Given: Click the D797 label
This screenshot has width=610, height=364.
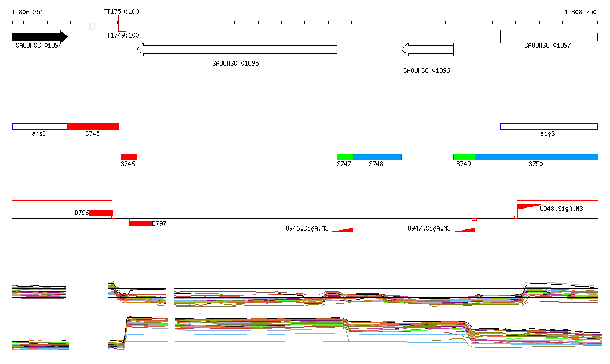Looking at the screenshot, I should pyautogui.click(x=160, y=223).
